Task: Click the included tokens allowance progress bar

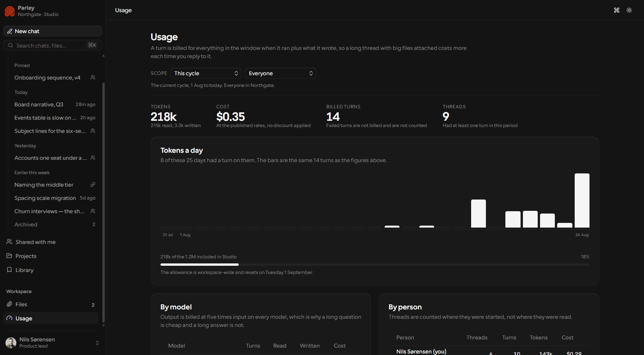Action: pyautogui.click(x=375, y=265)
